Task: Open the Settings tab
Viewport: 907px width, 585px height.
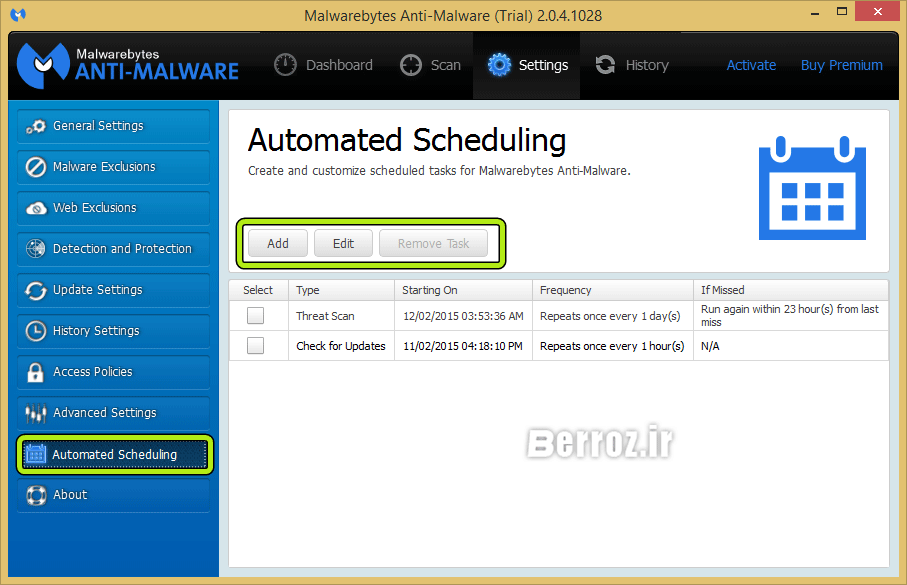Action: coord(527,65)
